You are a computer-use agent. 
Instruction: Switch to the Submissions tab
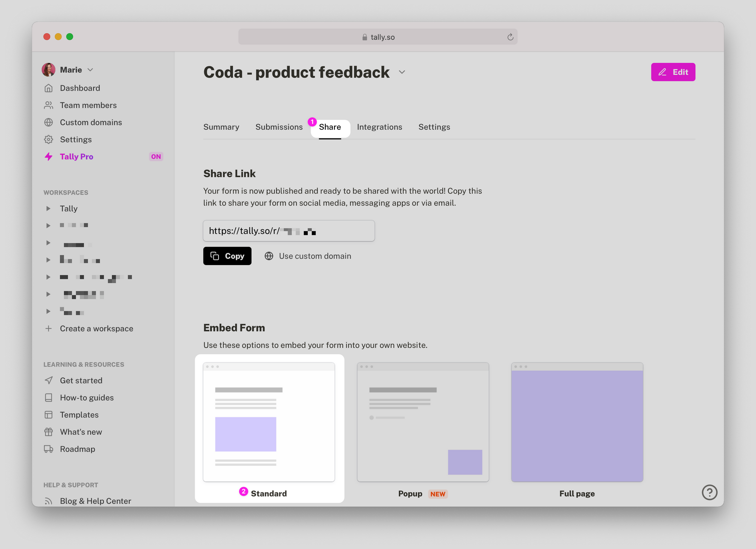[279, 127]
